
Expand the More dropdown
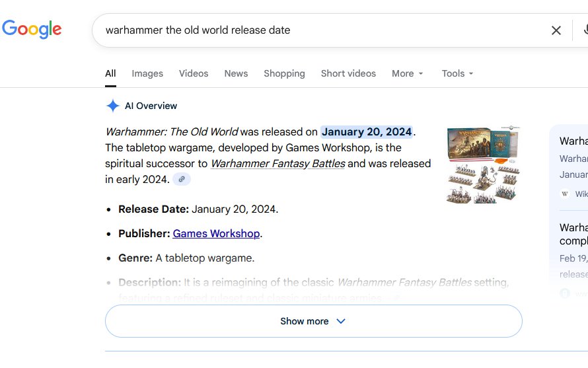point(408,73)
